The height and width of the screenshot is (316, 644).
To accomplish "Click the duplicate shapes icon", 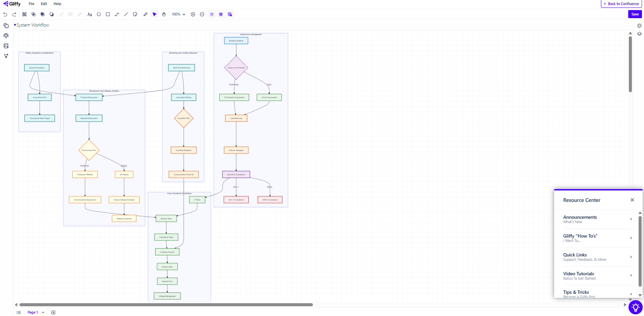I will click(x=33, y=14).
